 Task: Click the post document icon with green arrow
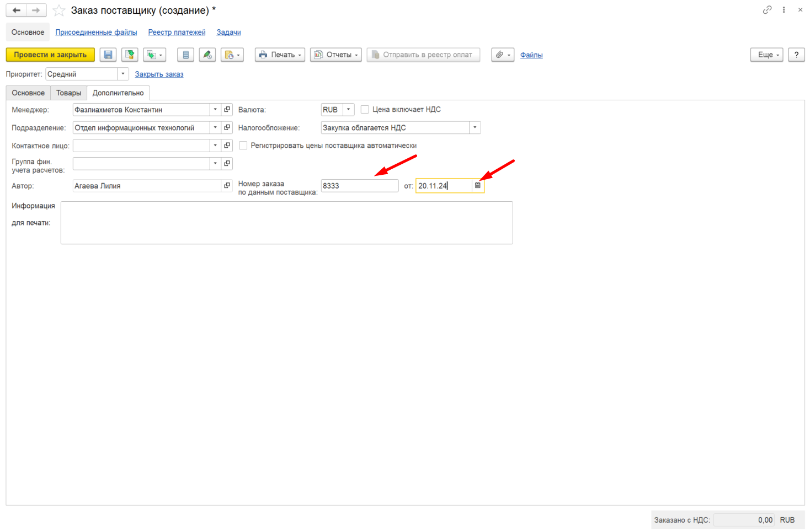(x=130, y=55)
